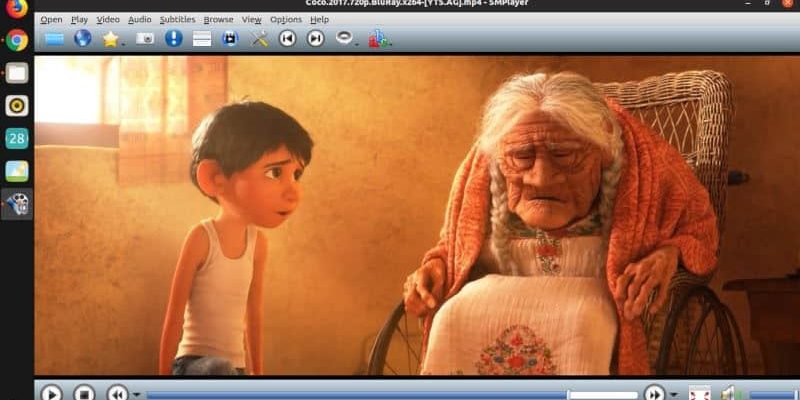This screenshot has height=400, width=800.
Task: Show file info with the exclamation icon
Action: coord(173,38)
